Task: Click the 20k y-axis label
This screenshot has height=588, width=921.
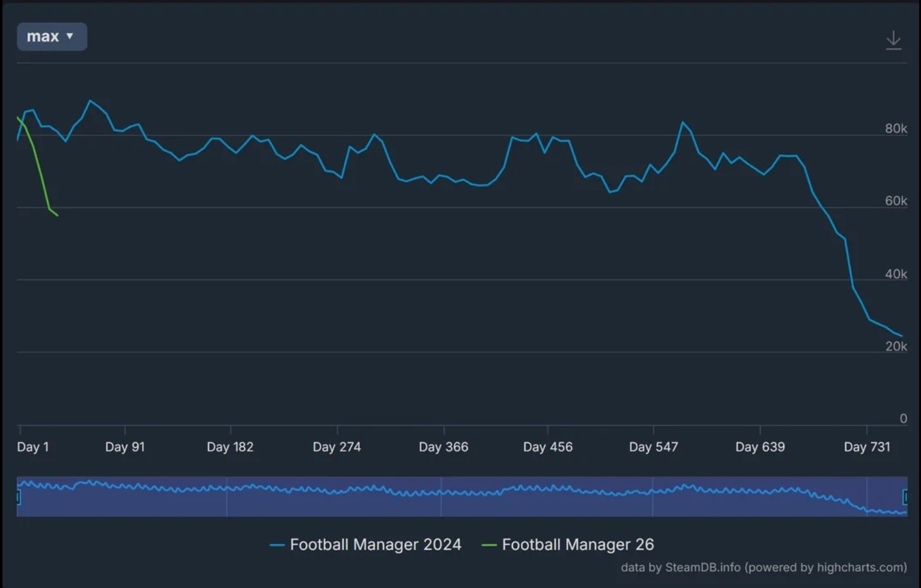Action: (895, 346)
